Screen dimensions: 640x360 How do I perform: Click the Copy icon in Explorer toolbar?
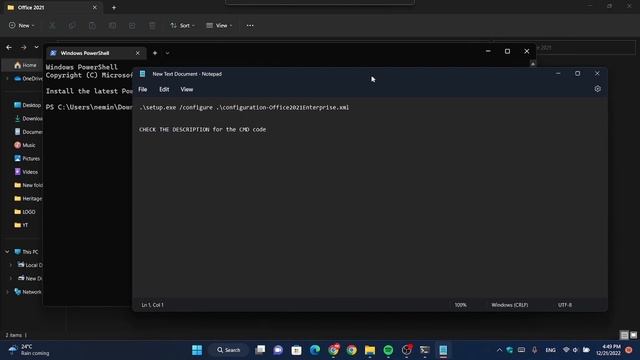[x=72, y=26]
